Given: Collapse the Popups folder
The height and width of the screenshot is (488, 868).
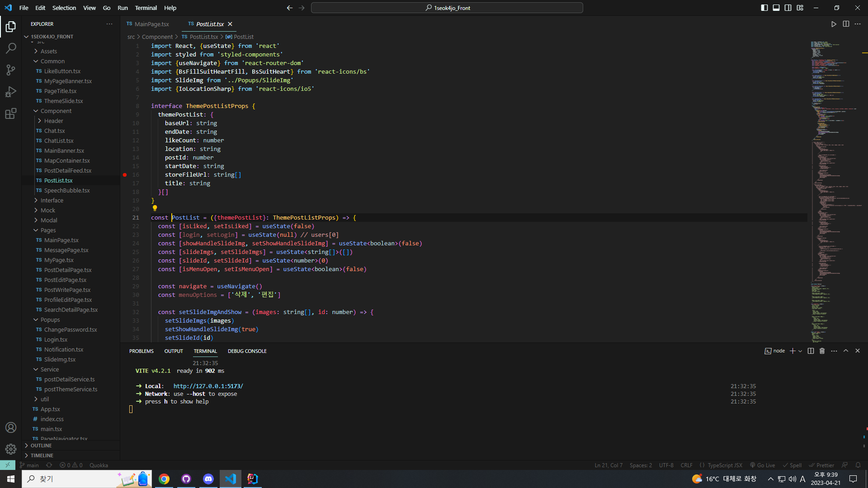Looking at the screenshot, I should tap(50, 319).
